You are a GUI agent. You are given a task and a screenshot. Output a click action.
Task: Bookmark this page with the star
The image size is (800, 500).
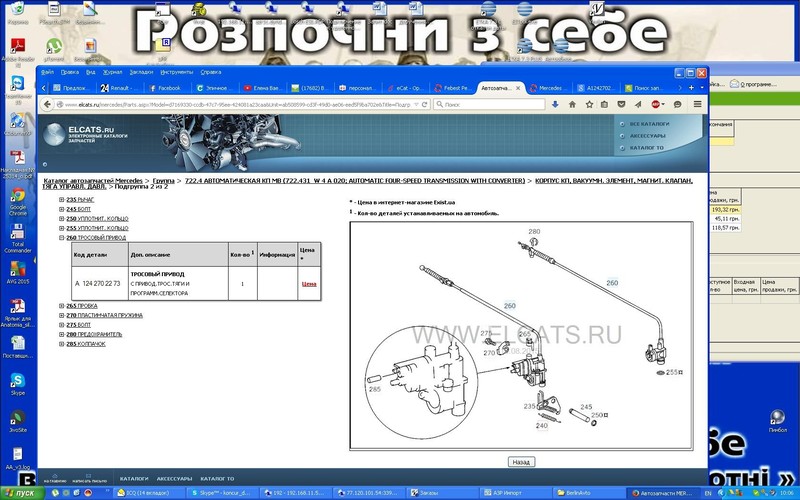[x=589, y=104]
